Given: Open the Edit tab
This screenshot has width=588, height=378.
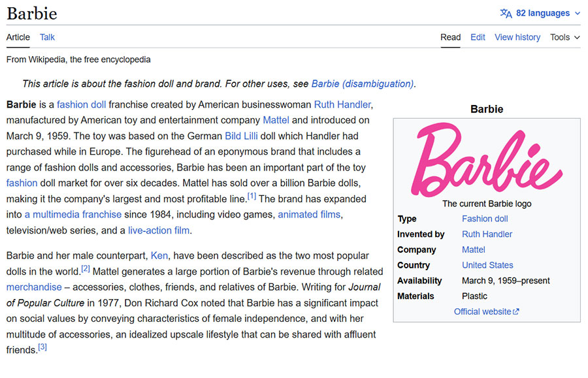Looking at the screenshot, I should 478,37.
